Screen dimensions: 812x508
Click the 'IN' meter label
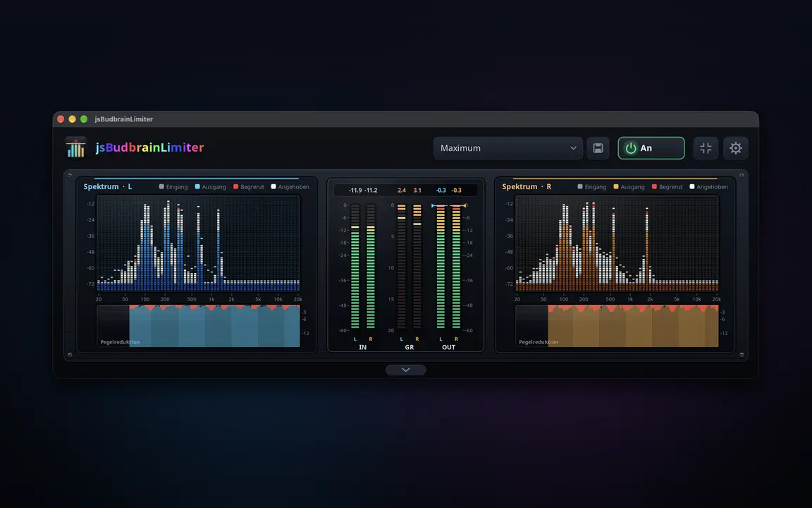coord(362,347)
